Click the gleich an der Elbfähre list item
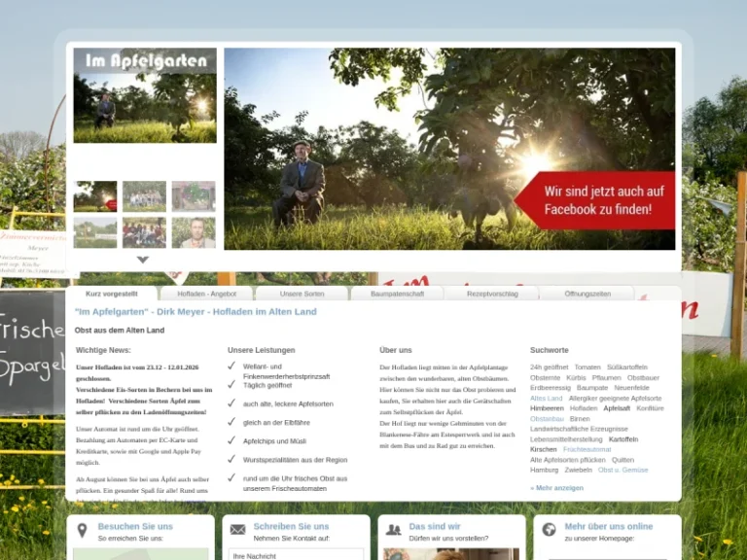Image resolution: width=747 pixels, height=560 pixels. [276, 423]
